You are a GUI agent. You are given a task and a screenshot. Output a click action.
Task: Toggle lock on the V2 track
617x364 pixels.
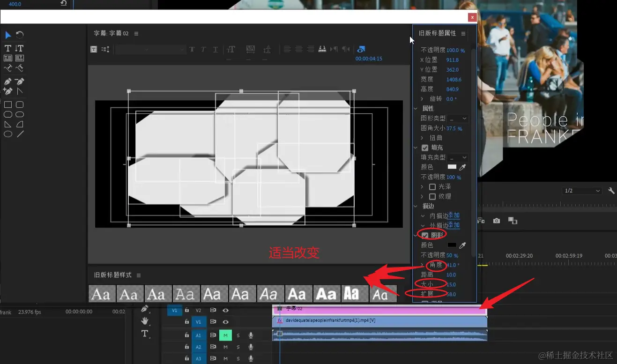(x=186, y=310)
